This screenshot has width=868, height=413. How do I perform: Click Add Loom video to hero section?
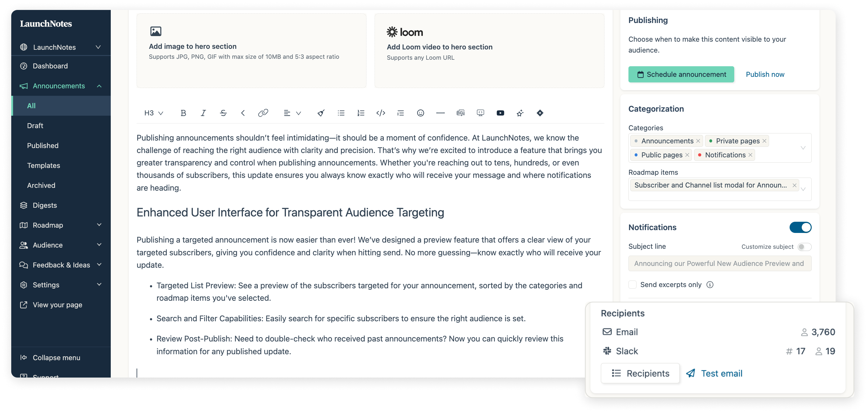point(489,51)
